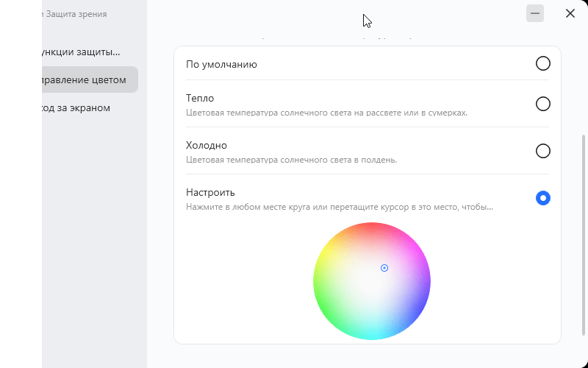Viewport: 588px width, 368px height.
Task: Pick the cyan area at the color wheel bottom
Action: (x=372, y=333)
